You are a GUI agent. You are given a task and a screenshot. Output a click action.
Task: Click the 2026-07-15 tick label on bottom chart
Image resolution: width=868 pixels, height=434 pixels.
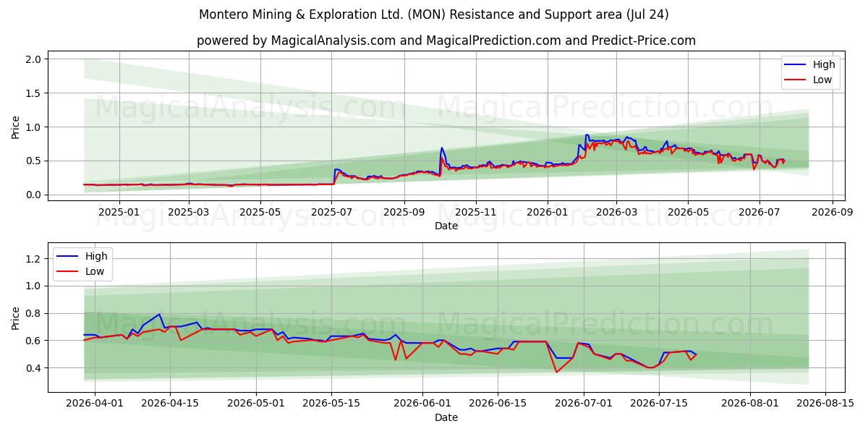659,404
